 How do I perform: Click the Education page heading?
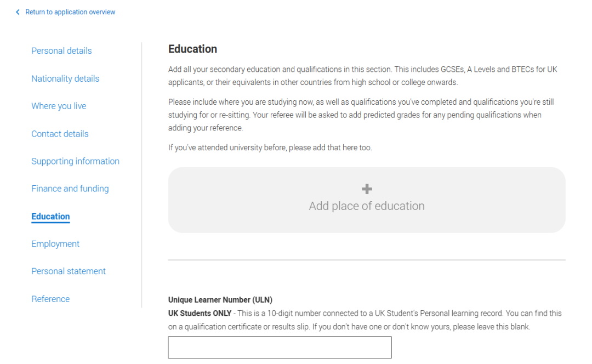[x=192, y=49]
